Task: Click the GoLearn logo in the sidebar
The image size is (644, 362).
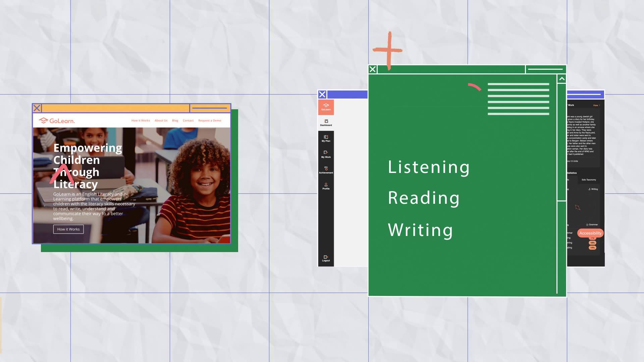Action: click(326, 107)
